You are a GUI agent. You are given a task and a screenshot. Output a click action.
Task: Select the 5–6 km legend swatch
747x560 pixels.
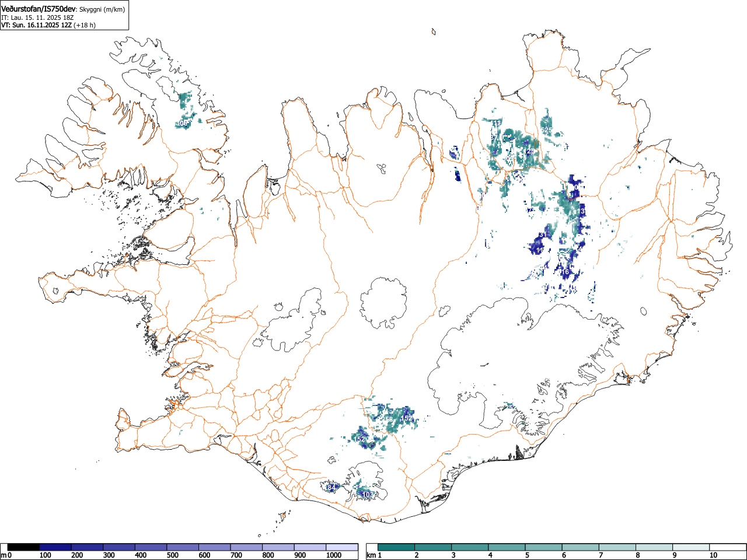543,547
